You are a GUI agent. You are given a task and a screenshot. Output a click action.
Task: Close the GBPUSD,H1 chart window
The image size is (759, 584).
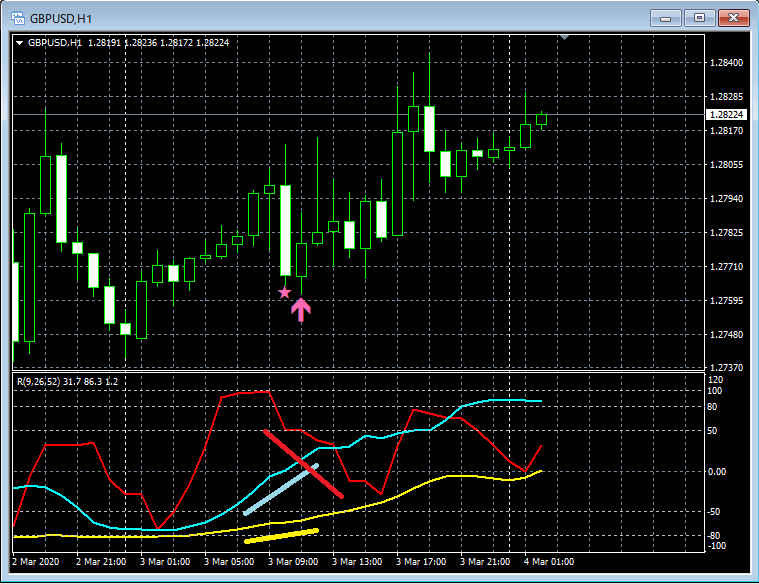[x=733, y=18]
